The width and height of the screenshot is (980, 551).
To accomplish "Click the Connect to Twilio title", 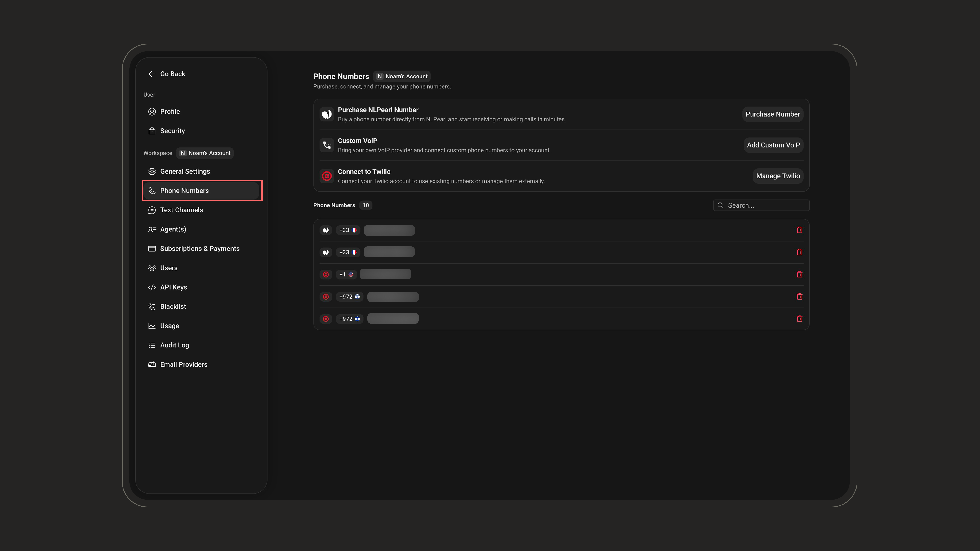I will [x=364, y=171].
